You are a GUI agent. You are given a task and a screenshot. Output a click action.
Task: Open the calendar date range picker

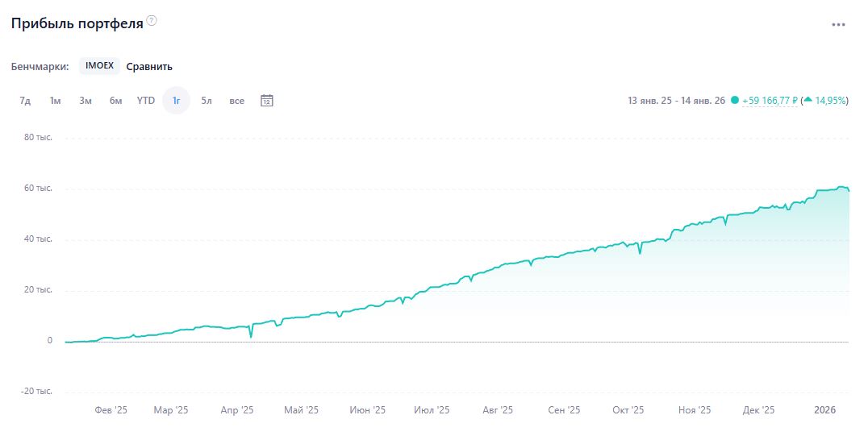tap(267, 101)
